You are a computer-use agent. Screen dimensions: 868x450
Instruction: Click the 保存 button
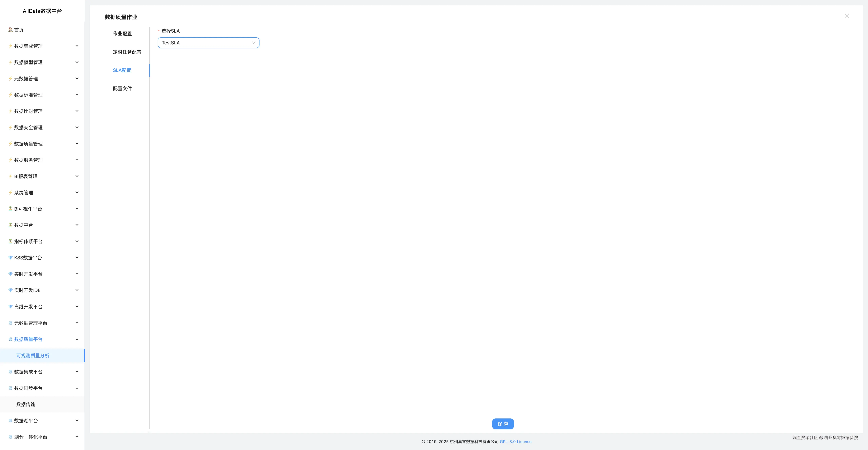(x=503, y=424)
